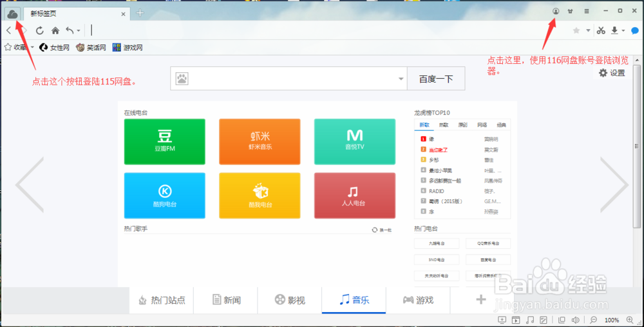
Task: Switch to the 游戏 bottom tab
Action: (x=418, y=301)
